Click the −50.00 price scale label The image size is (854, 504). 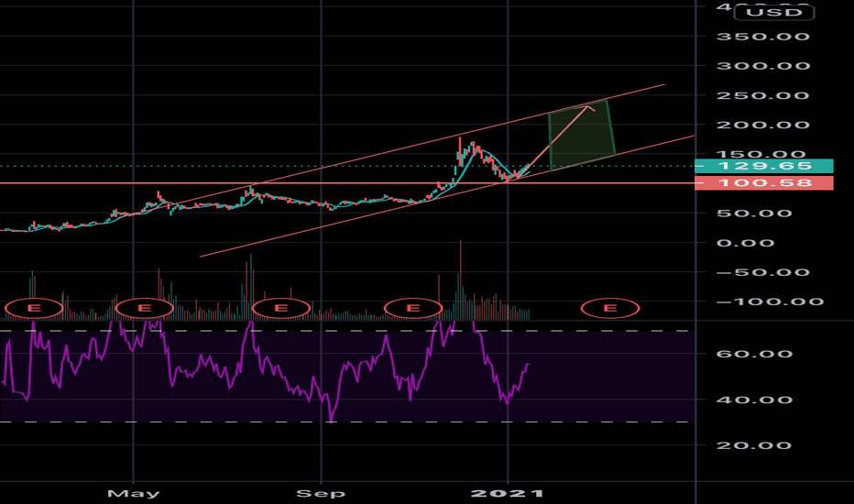[763, 272]
